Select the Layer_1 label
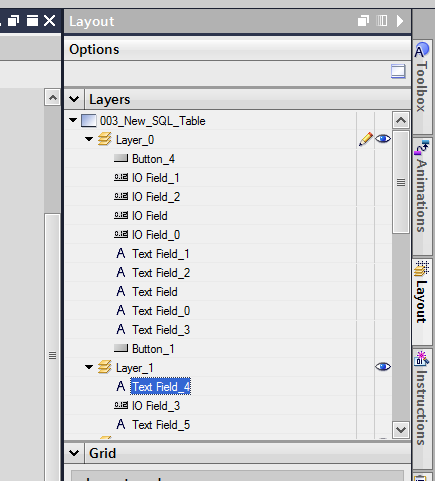Screen dimensions: 435x481 pos(135,368)
